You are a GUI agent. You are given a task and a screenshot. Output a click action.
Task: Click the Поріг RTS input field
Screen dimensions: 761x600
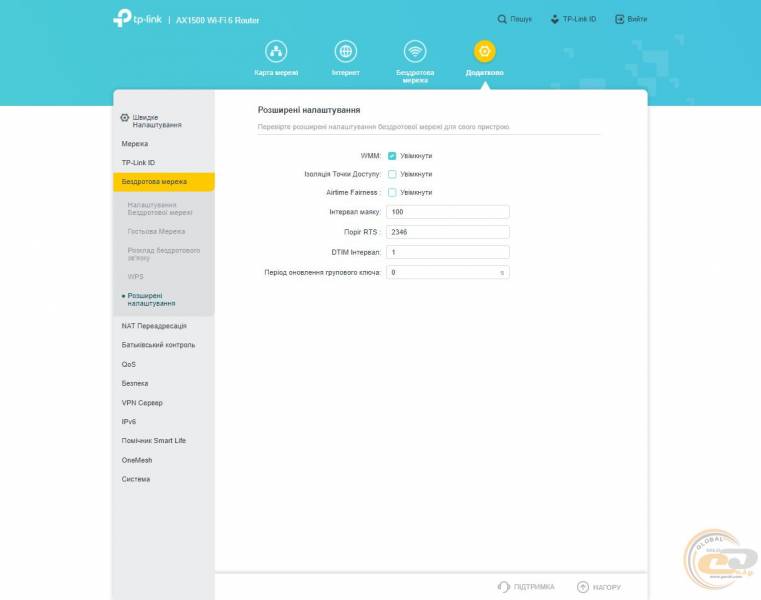click(x=447, y=232)
